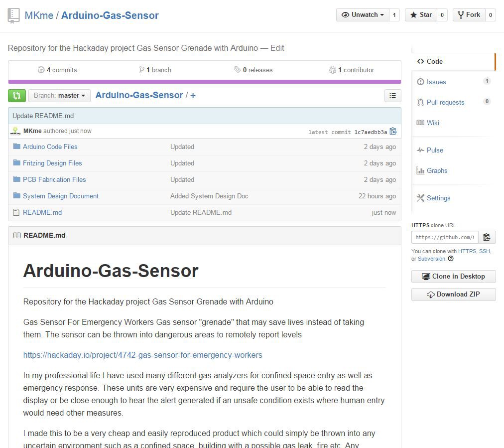The height and width of the screenshot is (448, 504).
Task: Download the repository as ZIP
Action: click(x=454, y=295)
